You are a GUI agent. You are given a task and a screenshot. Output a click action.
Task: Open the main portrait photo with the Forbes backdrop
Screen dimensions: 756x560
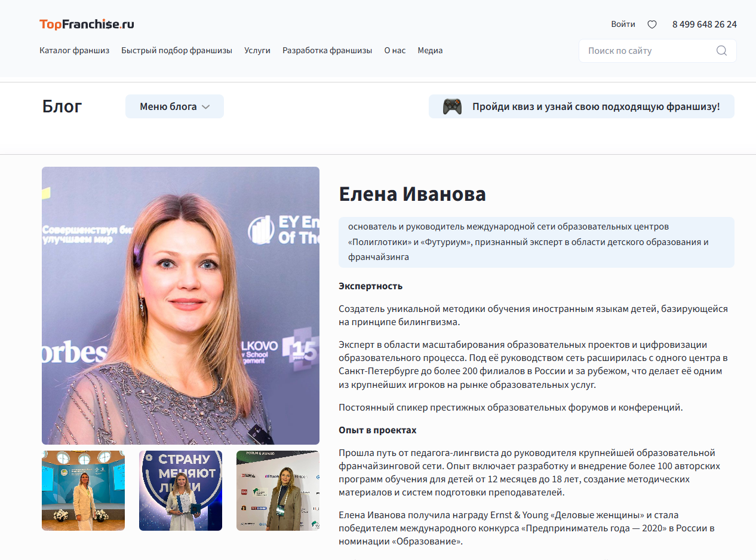click(180, 305)
